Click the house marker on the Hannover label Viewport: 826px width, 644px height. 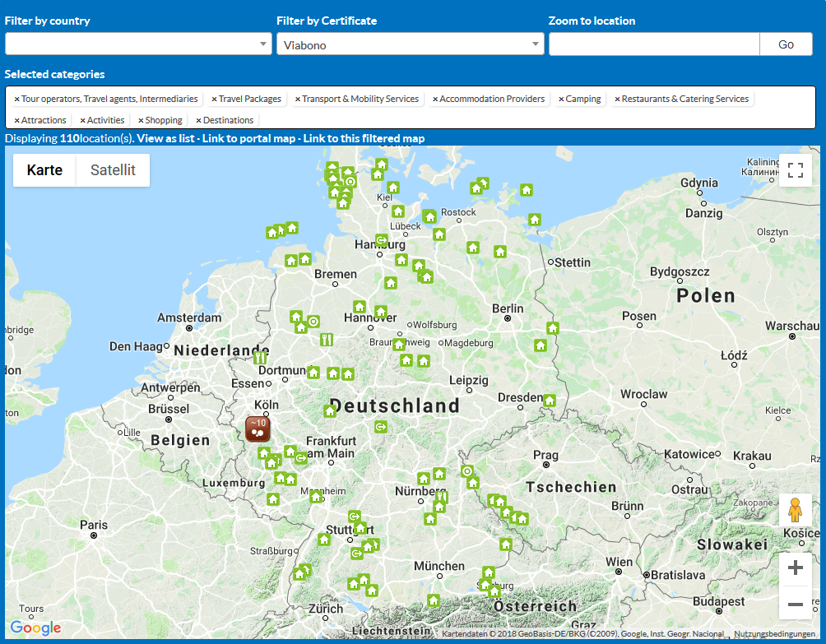point(381,312)
